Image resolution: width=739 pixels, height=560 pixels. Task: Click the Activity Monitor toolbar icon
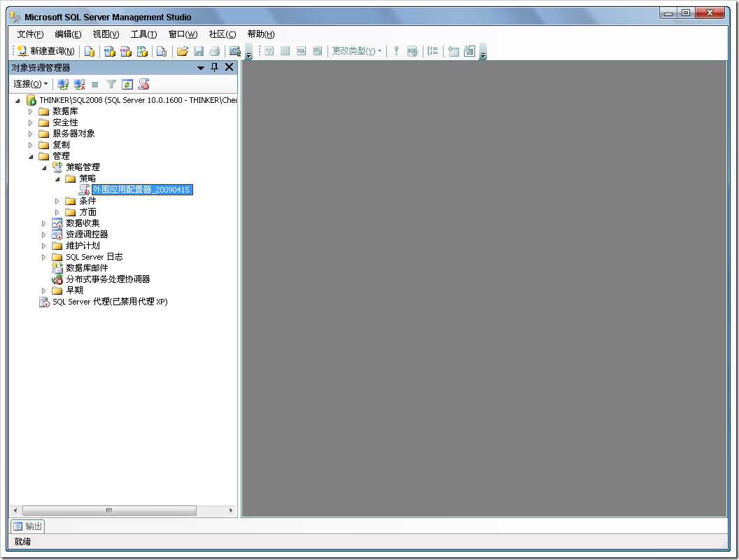234,51
